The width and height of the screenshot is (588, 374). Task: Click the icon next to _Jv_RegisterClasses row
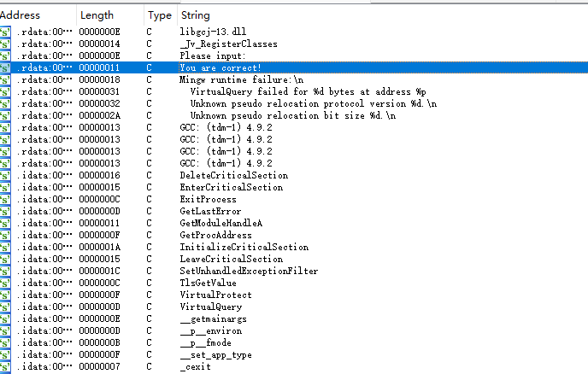[x=5, y=43]
